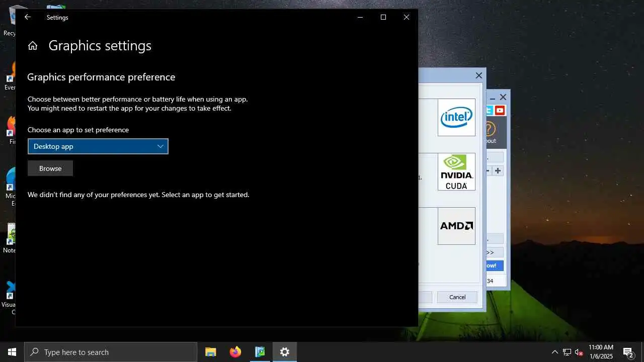Open the YouTube icon in the rear window

[500, 111]
